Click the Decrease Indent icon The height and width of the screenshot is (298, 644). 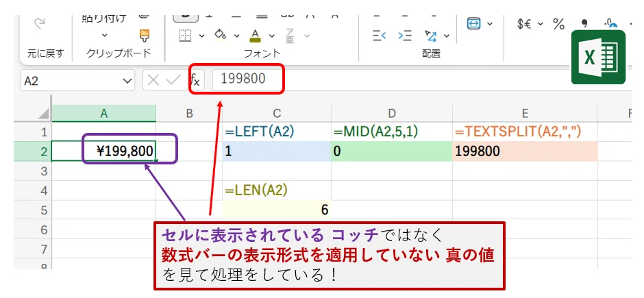click(380, 36)
